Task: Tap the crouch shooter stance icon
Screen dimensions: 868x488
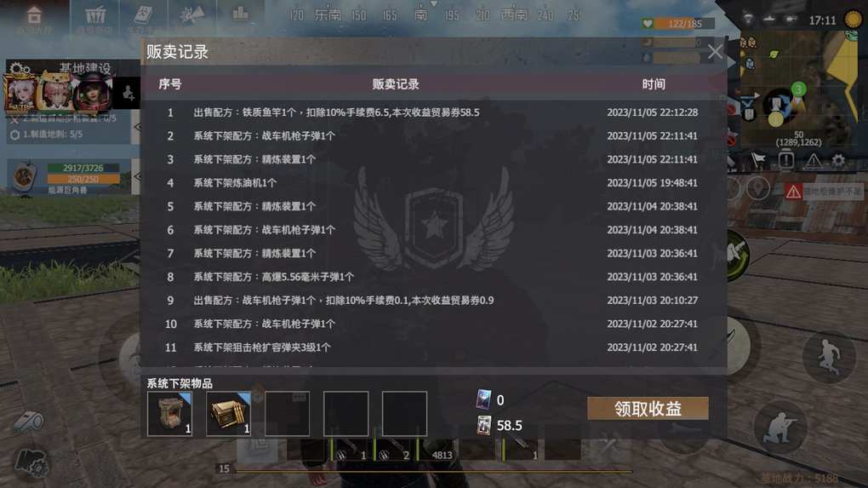Action: (780, 428)
